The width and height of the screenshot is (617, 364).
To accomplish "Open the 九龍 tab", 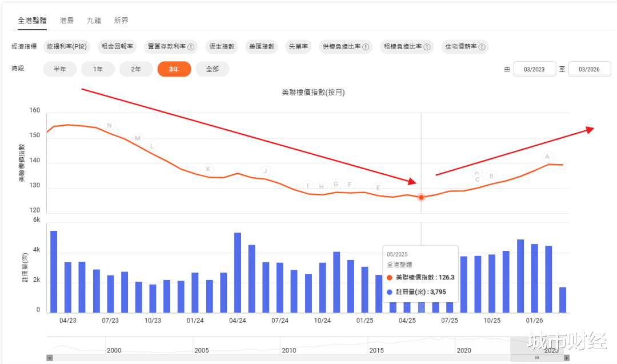I will pos(94,21).
